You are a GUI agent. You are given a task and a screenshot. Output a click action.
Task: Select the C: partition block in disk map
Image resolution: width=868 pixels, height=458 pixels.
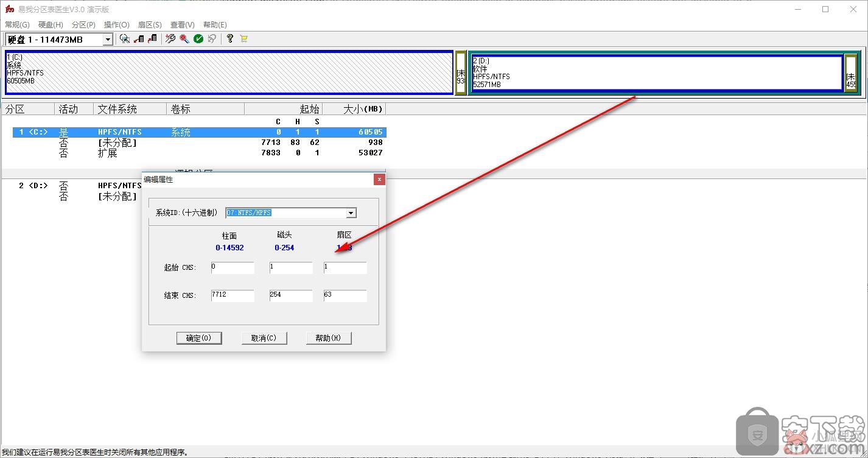tap(229, 72)
